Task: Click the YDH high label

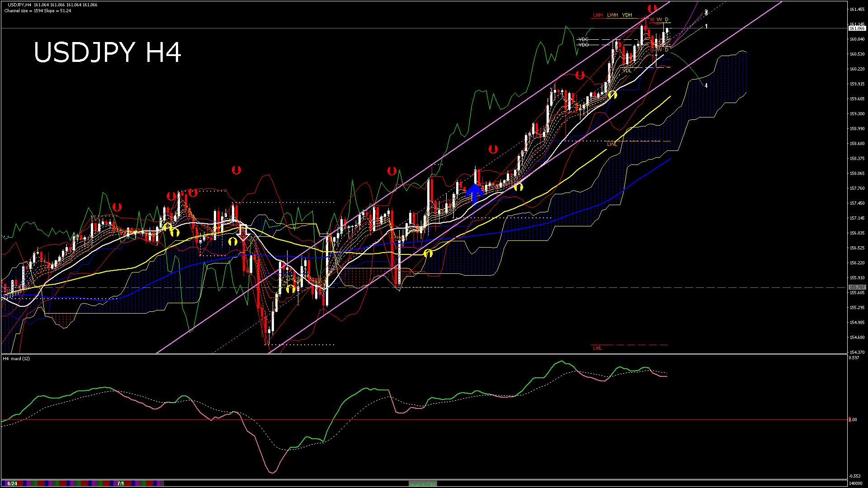Action: click(627, 15)
